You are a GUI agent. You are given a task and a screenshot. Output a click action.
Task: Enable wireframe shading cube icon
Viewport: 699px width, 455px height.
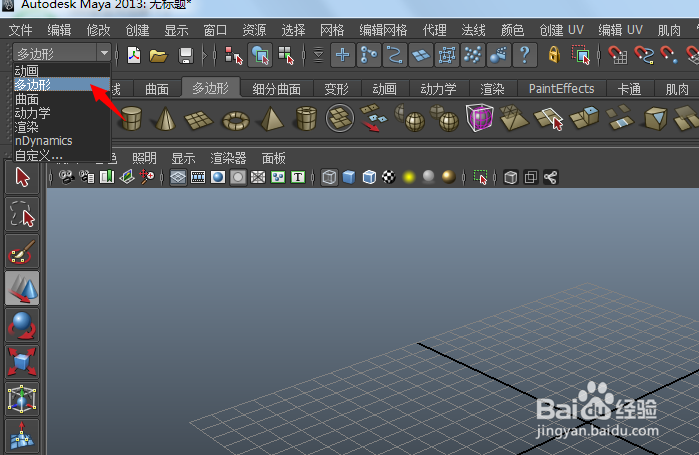[329, 177]
